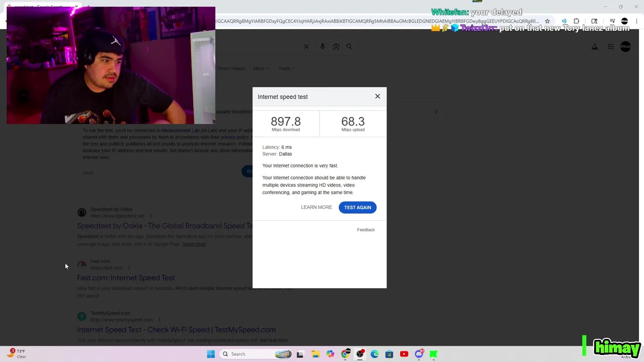Screen dimensions: 644x362
Task: Open options menu for the Fast.com result
Action: click(129, 267)
